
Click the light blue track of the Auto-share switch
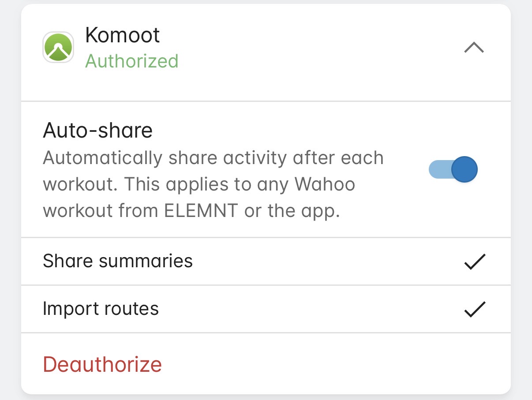coord(437,169)
